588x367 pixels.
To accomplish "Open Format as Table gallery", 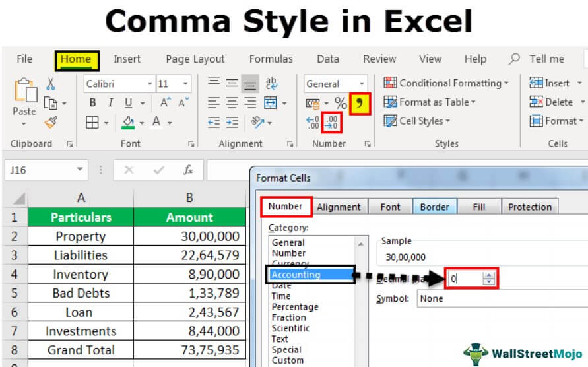I will [430, 102].
